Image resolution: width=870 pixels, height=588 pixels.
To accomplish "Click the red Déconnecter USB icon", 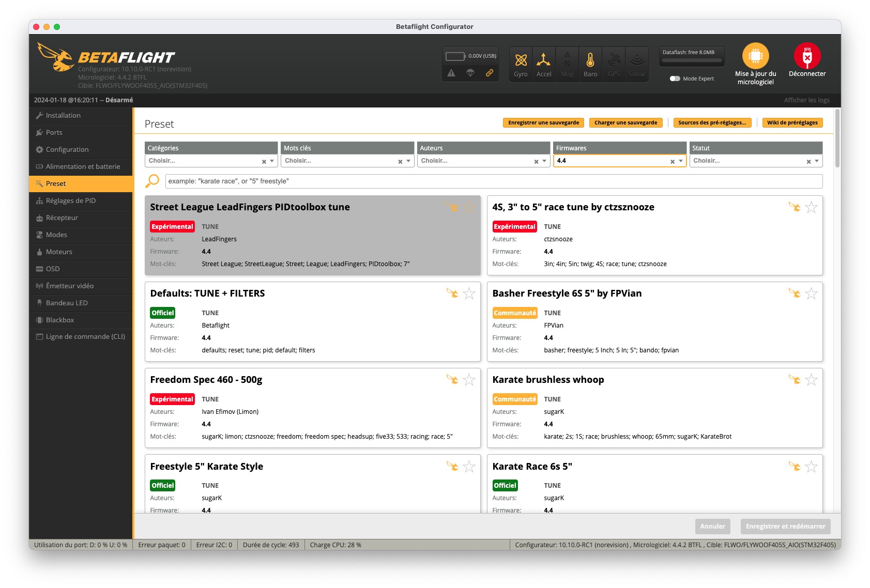I will [807, 56].
